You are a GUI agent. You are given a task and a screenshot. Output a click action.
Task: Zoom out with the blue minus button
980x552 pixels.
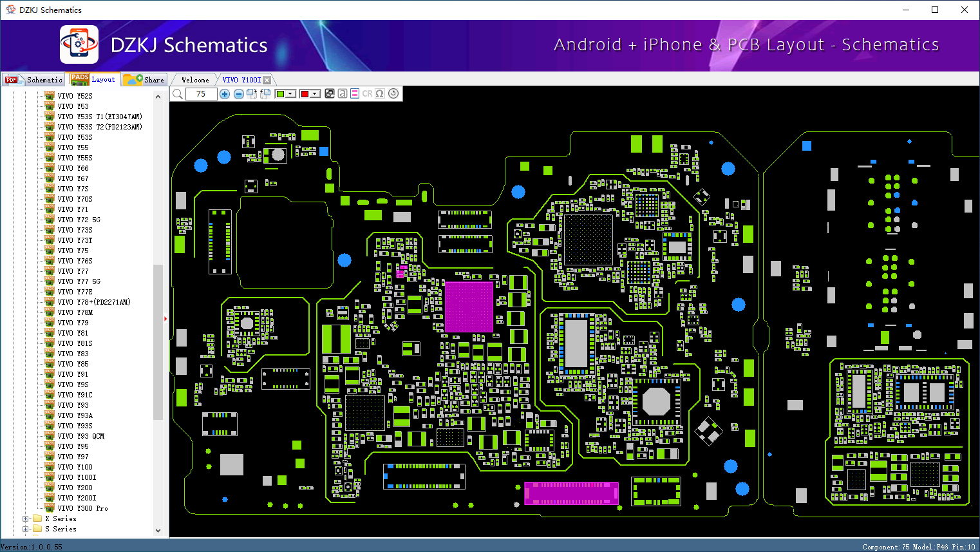[x=238, y=94]
